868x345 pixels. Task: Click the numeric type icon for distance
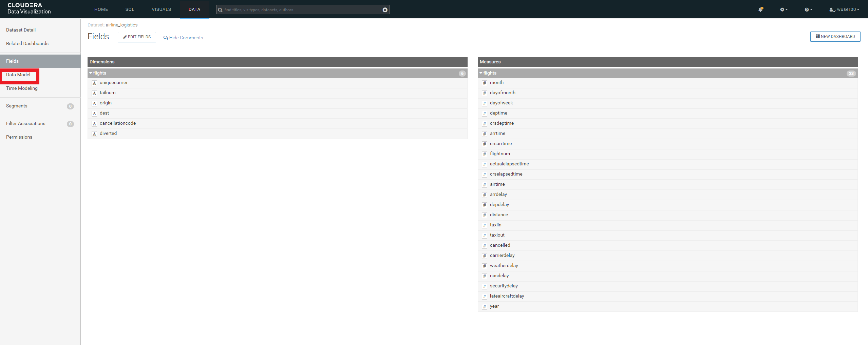click(485, 215)
